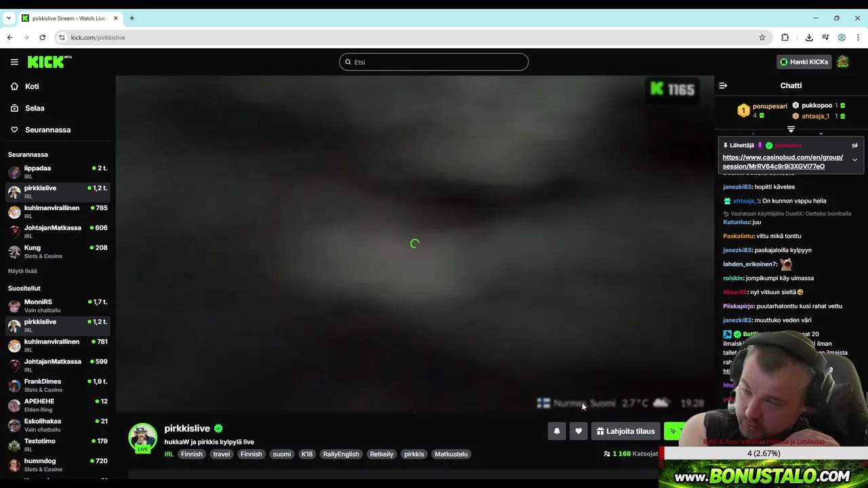Click roiskin username in chat
The width and height of the screenshot is (868, 488).
pos(733,278)
